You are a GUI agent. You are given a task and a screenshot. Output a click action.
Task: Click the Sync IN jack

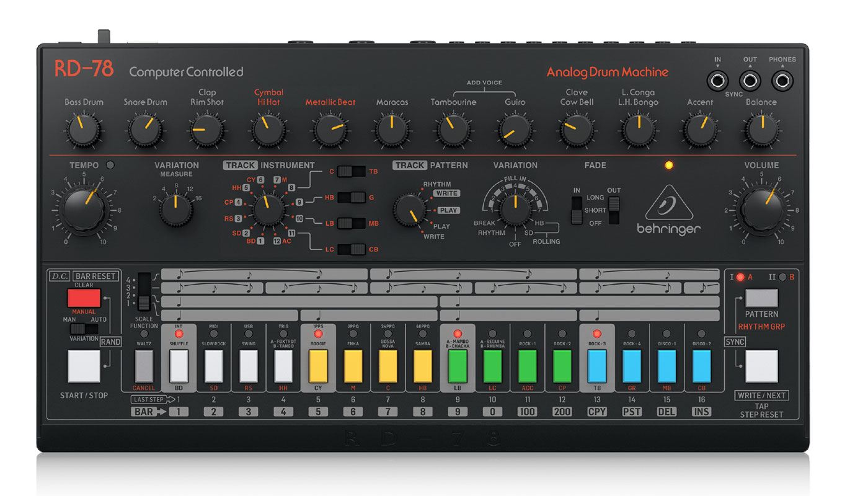[x=718, y=81]
